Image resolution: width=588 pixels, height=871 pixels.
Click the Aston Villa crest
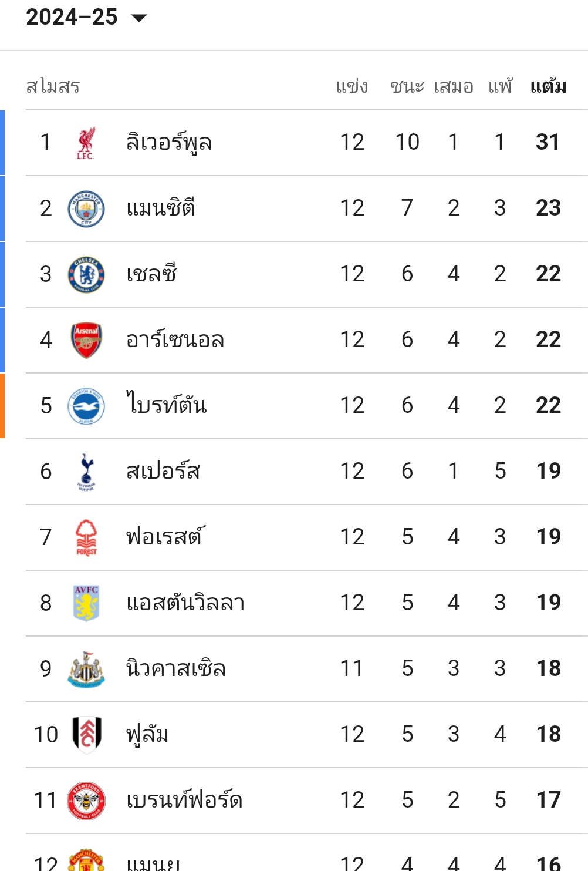point(86,603)
